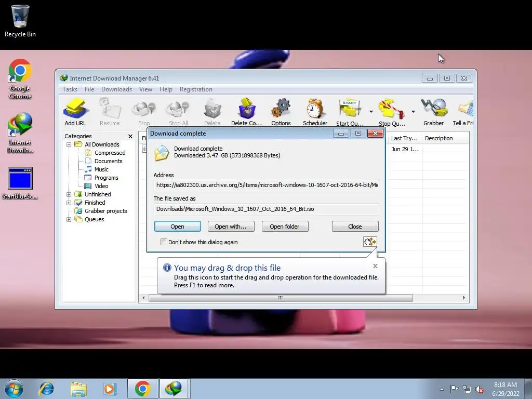The width and height of the screenshot is (532, 399).
Task: Click the Open folder button
Action: point(285,227)
